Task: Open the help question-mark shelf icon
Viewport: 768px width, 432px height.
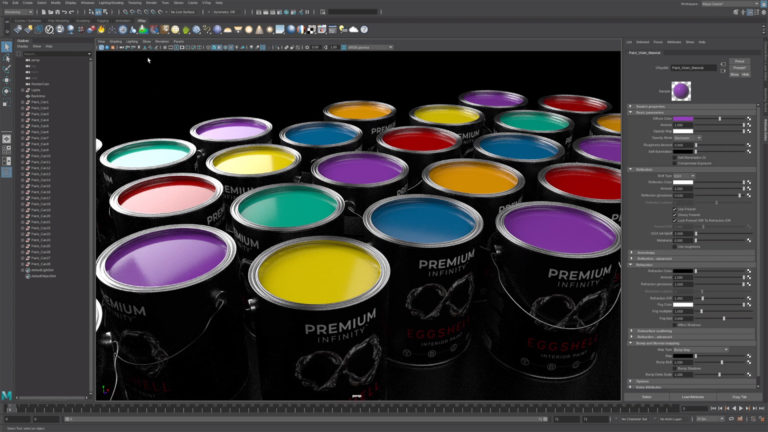Action: [x=364, y=30]
